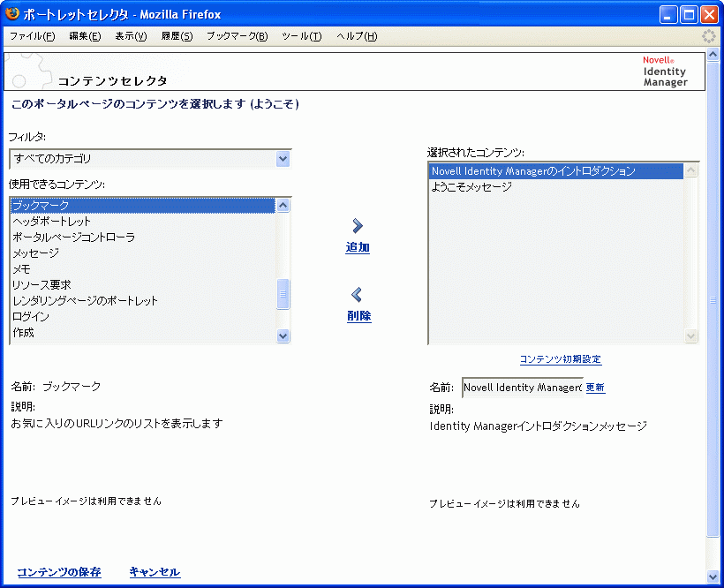Click the spinner gear icon in top-right corner
This screenshot has height=588, width=724.
708,35
